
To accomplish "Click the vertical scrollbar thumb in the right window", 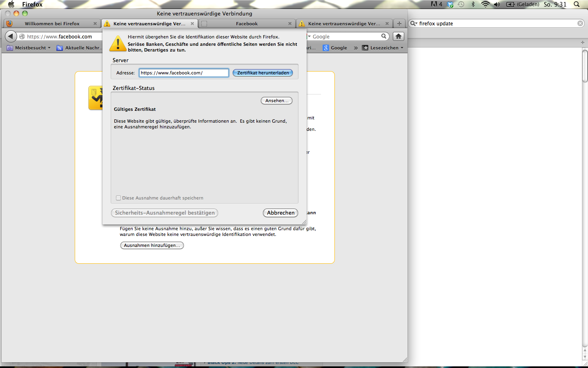I will click(x=585, y=66).
